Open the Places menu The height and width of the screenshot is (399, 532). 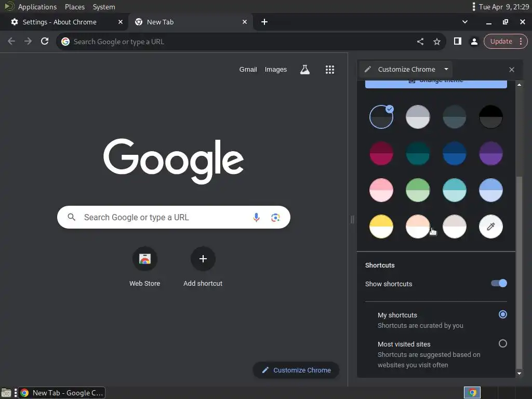[x=75, y=7]
